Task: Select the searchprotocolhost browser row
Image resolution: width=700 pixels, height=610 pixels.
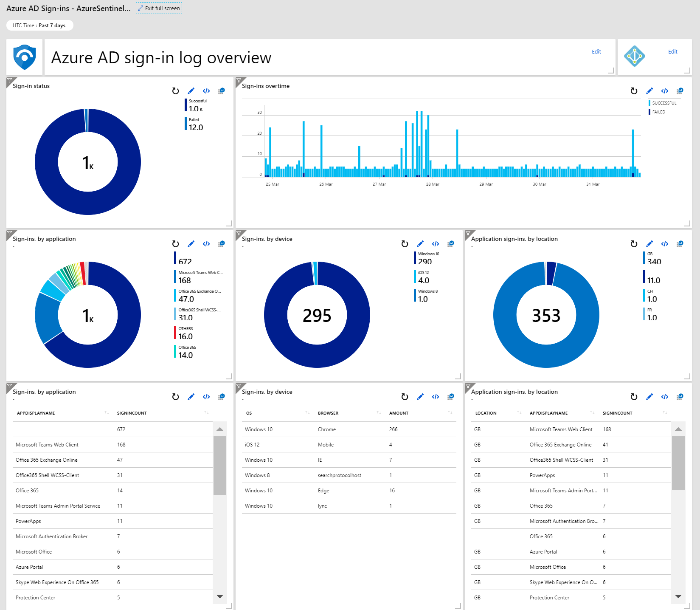Action: [x=349, y=475]
